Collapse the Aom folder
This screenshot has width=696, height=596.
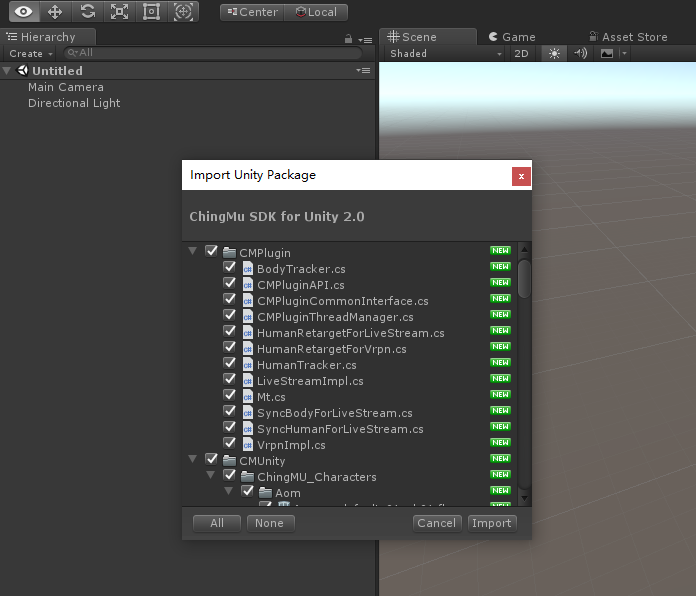pos(229,491)
